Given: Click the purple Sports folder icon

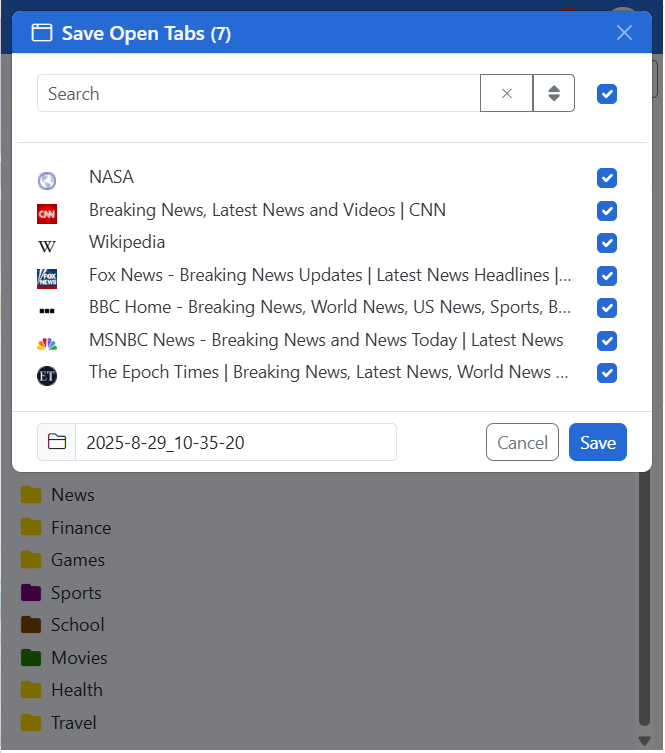Looking at the screenshot, I should coord(31,592).
